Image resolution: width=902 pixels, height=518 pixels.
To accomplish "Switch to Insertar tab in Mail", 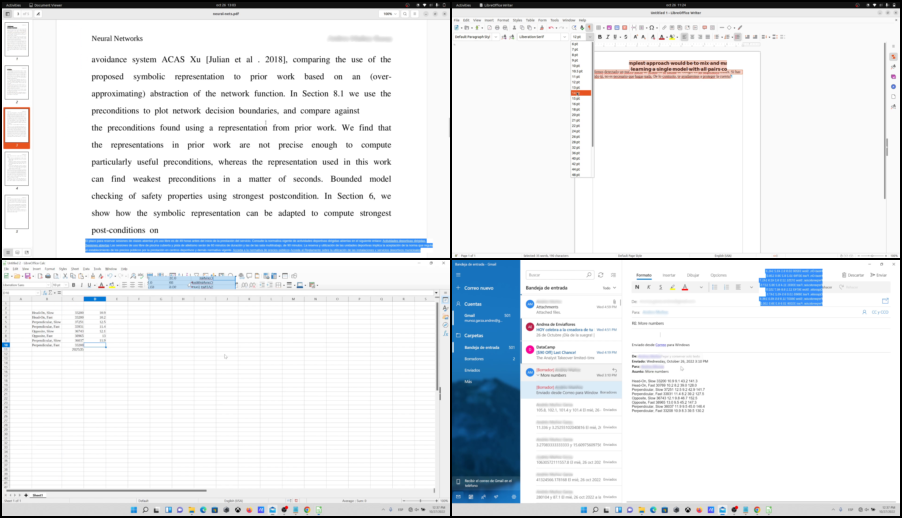I will pos(669,275).
